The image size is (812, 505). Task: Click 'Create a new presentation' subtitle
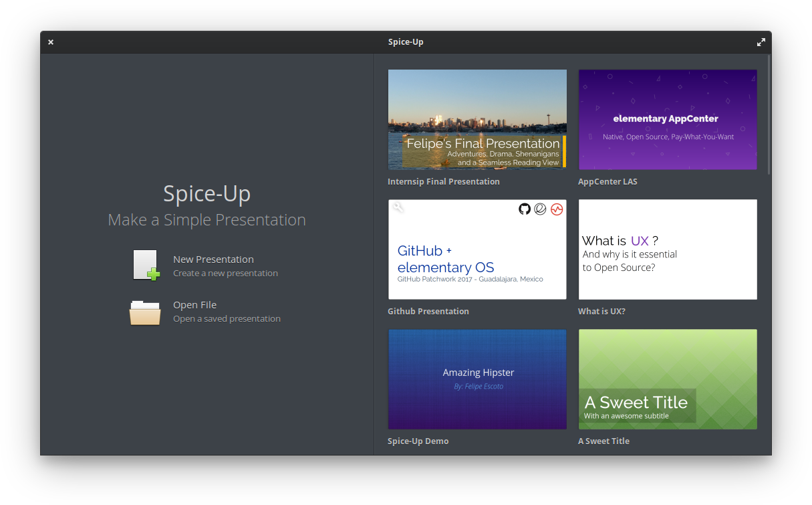point(225,274)
